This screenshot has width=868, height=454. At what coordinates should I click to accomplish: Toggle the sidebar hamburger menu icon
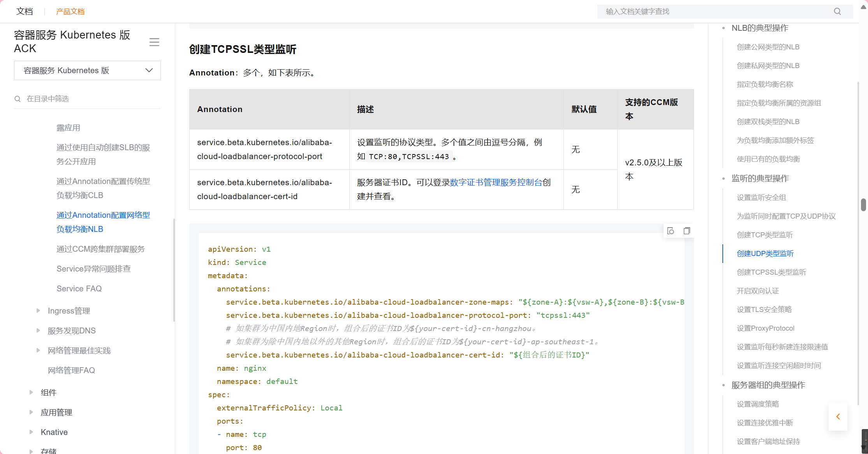click(x=154, y=42)
